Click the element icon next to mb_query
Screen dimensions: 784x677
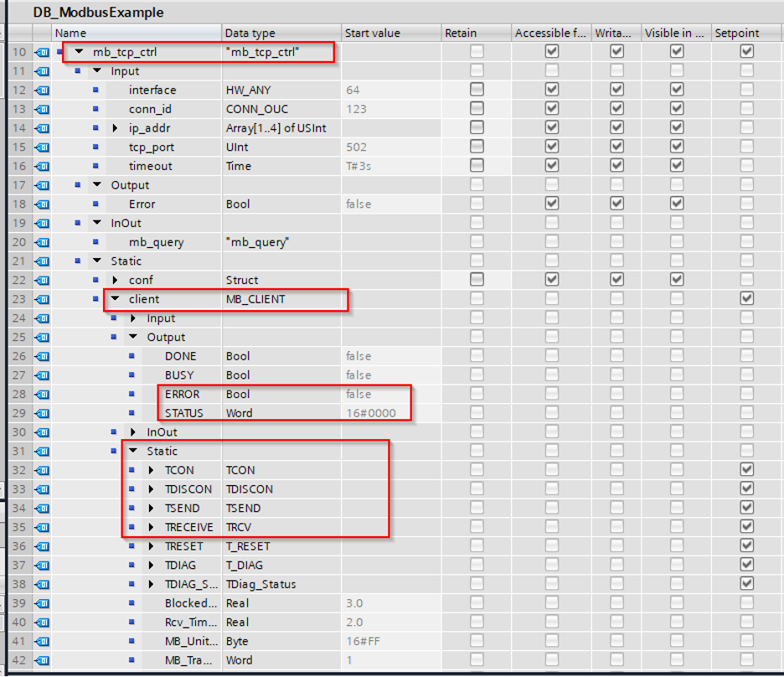tap(95, 242)
